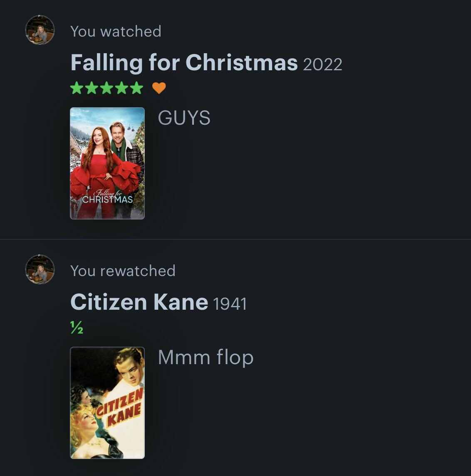Select the 2022 release year link
The height and width of the screenshot is (476, 471).
pyautogui.click(x=322, y=64)
